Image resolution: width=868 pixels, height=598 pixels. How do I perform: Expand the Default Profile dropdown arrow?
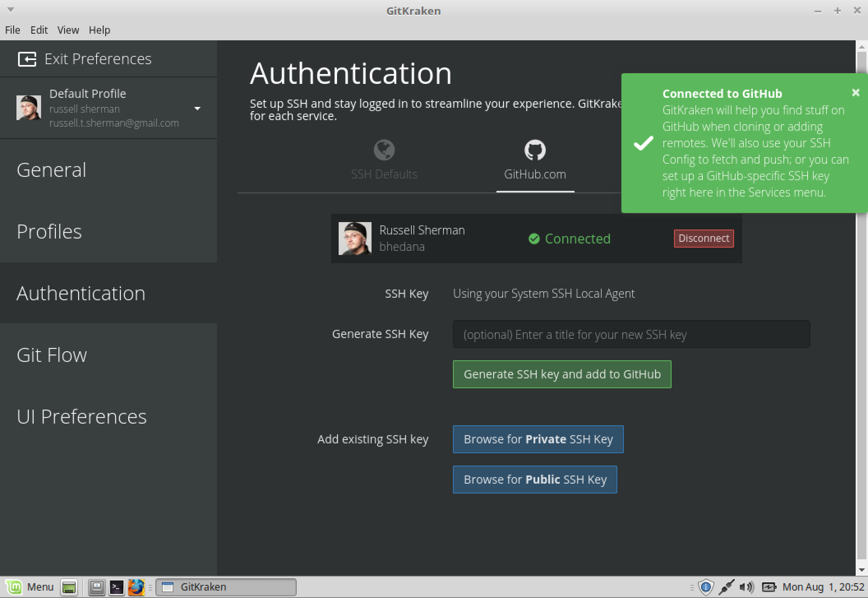click(x=197, y=109)
